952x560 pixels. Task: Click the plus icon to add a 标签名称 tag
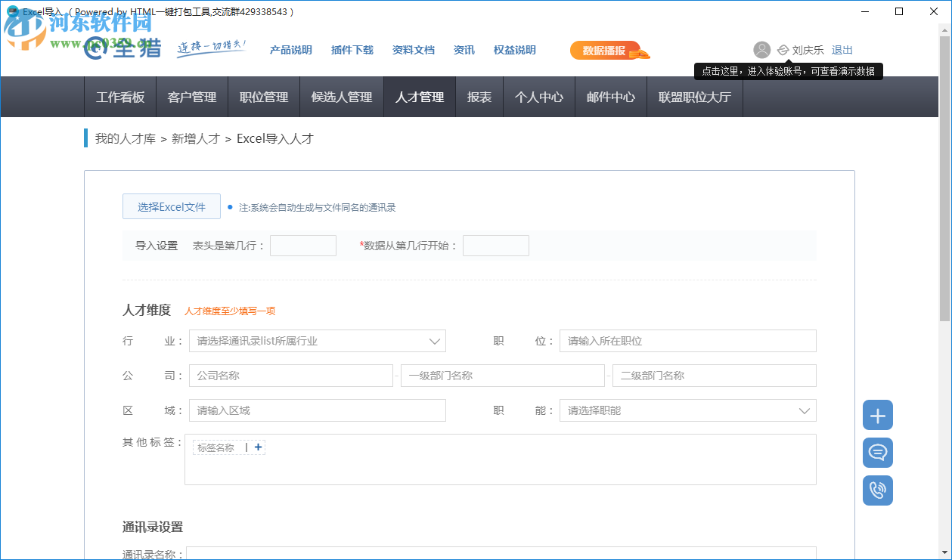[257, 447]
